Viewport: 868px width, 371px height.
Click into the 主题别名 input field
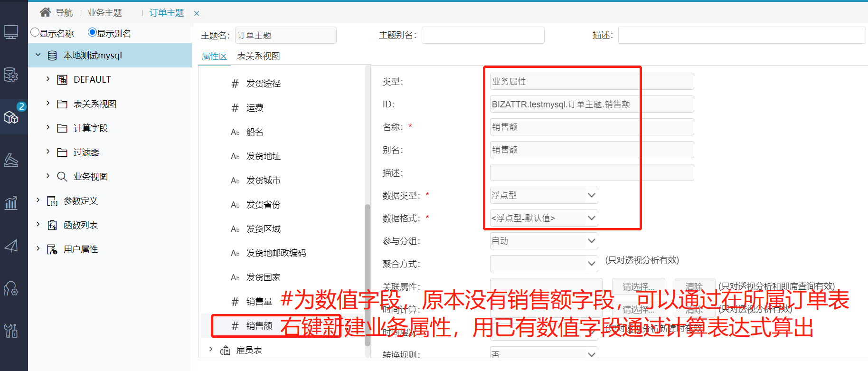point(483,35)
